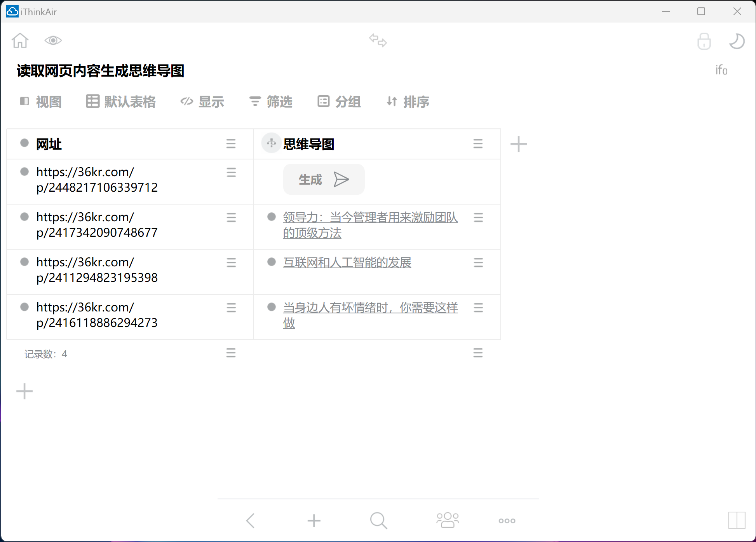Open the 排序 sort options

point(408,102)
